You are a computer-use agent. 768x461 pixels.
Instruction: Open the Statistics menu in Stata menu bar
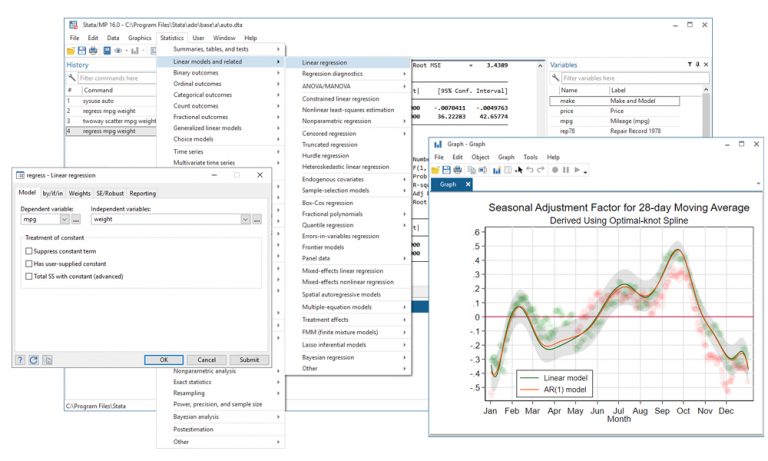[x=172, y=38]
